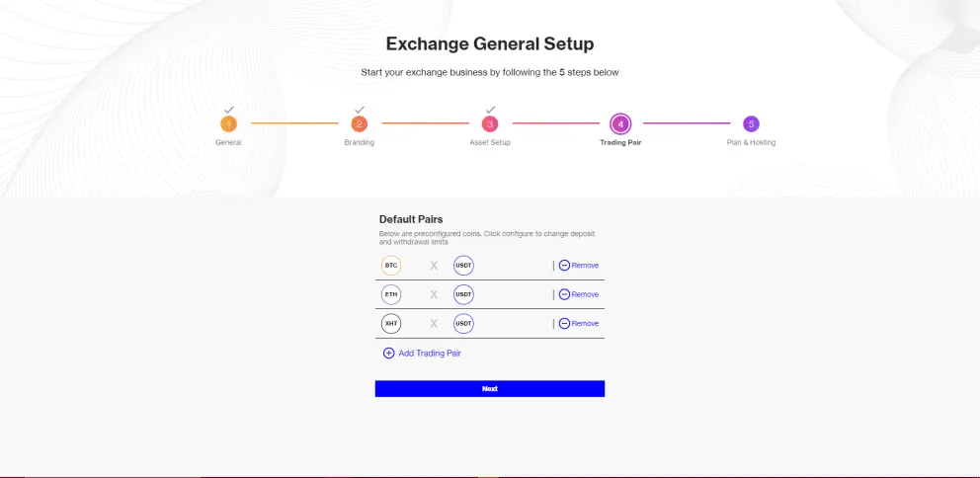Click the plus icon beside Add Trading Pair
Viewport: 980px width, 478px height.
click(x=389, y=353)
